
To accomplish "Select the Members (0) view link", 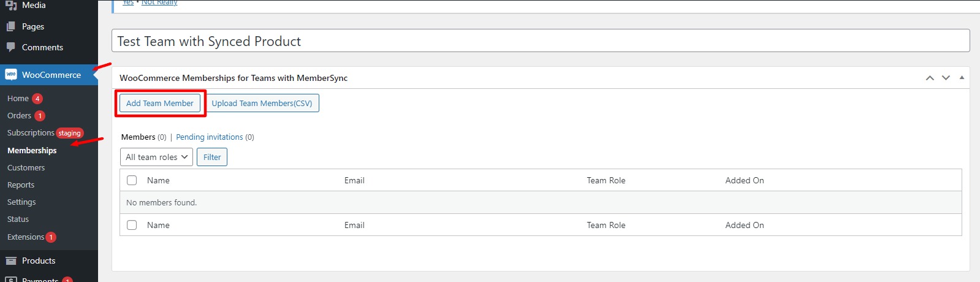I will 143,137.
